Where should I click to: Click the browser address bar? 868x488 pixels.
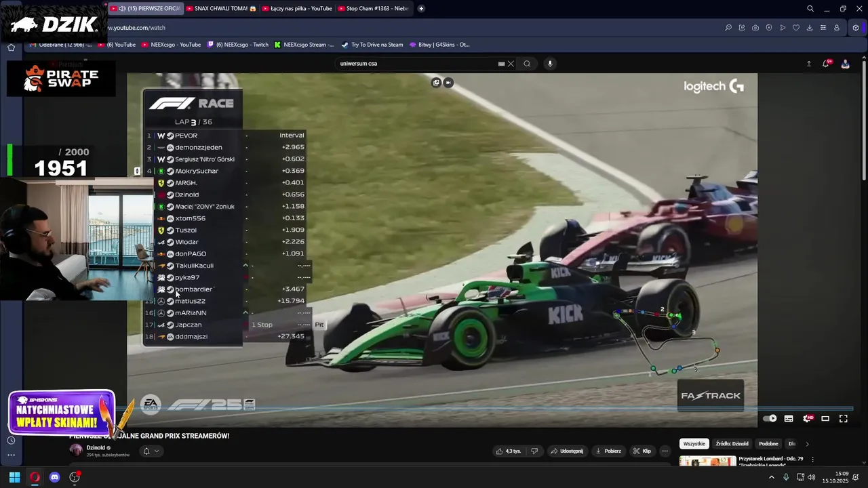[407, 28]
